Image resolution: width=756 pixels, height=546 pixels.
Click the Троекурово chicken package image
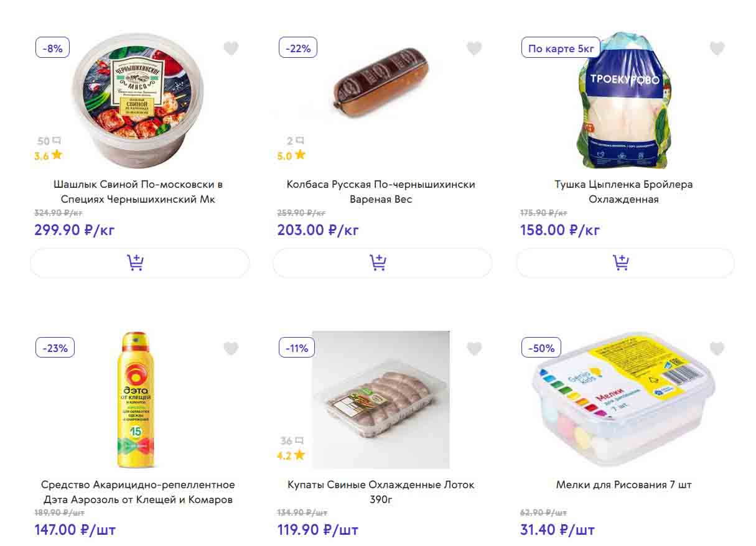pyautogui.click(x=623, y=101)
